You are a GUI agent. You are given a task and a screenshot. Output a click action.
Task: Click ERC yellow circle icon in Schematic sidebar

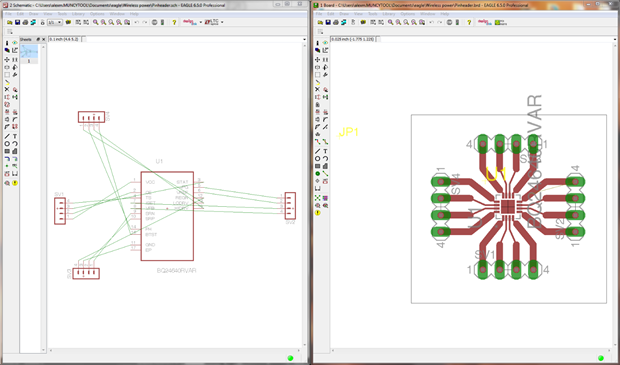(15, 183)
